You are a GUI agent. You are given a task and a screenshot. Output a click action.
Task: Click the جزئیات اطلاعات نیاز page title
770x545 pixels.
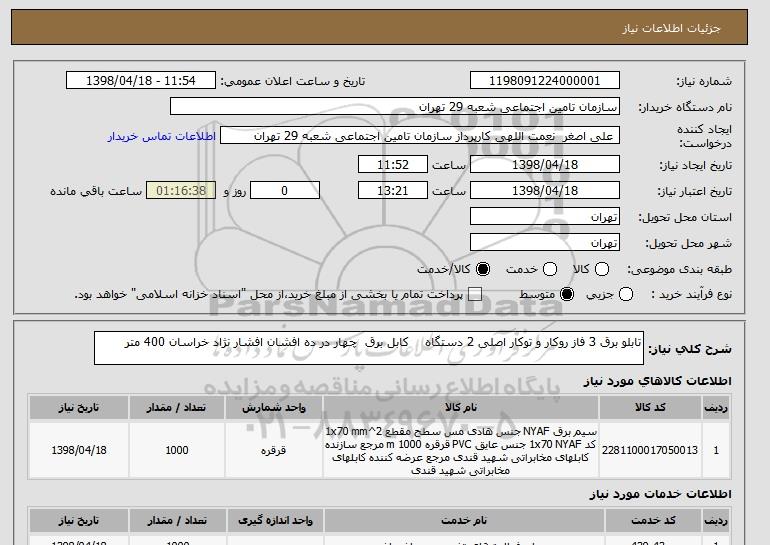pyautogui.click(x=671, y=28)
